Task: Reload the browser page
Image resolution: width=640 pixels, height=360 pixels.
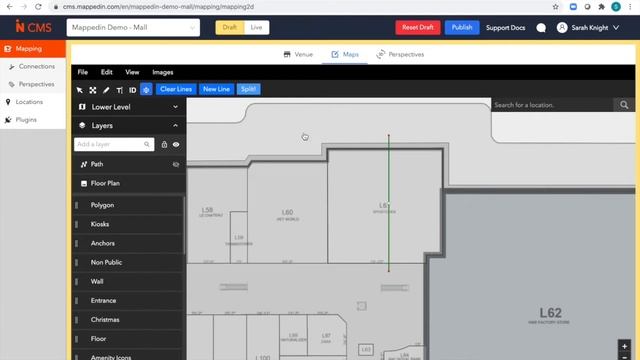Action: point(38,7)
